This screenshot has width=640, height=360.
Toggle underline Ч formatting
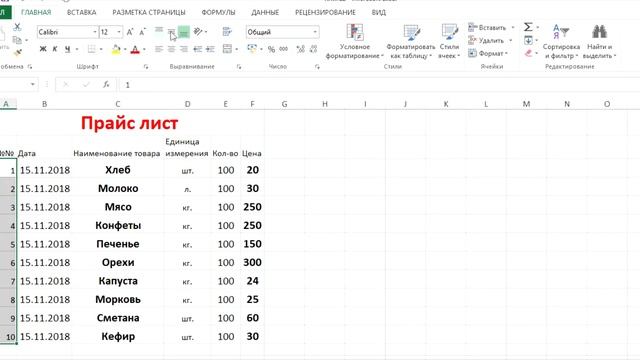(67, 49)
